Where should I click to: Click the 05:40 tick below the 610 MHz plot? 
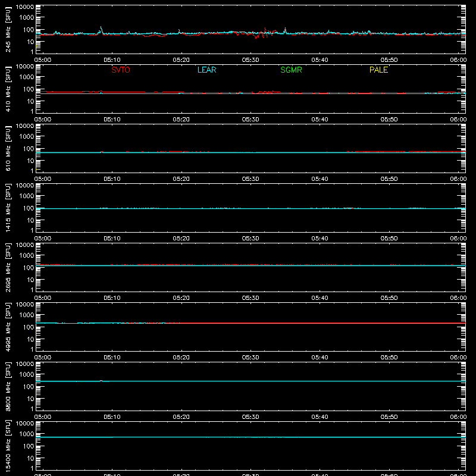320,179
